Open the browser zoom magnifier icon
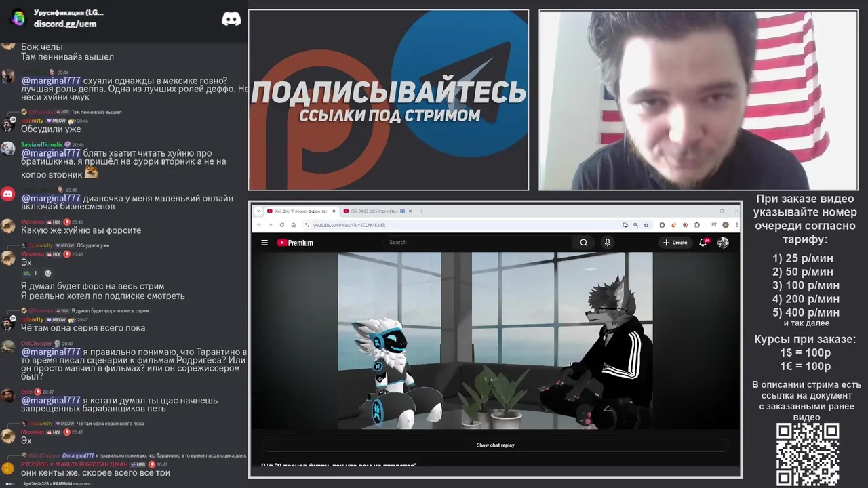The width and height of the screenshot is (868, 488). (x=635, y=225)
